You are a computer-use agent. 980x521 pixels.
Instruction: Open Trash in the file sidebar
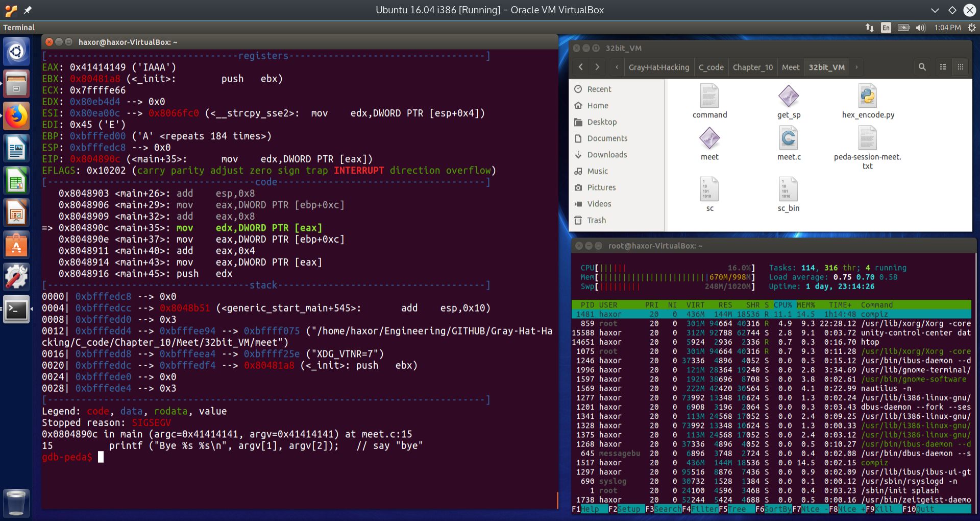pyautogui.click(x=596, y=220)
